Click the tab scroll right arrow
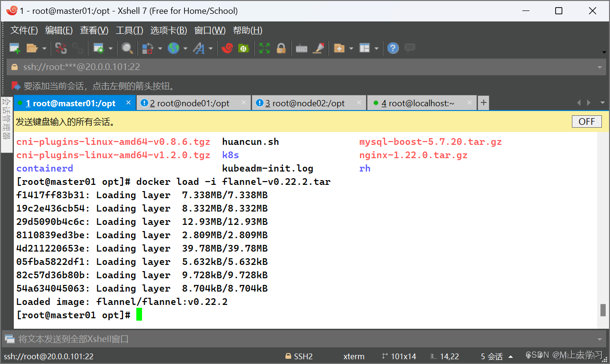 click(x=589, y=103)
